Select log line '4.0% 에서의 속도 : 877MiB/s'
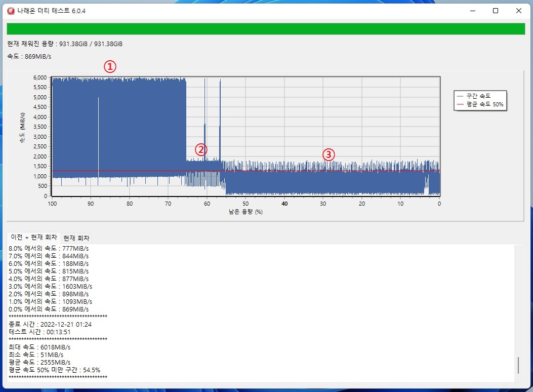The image size is (533, 392). click(49, 279)
